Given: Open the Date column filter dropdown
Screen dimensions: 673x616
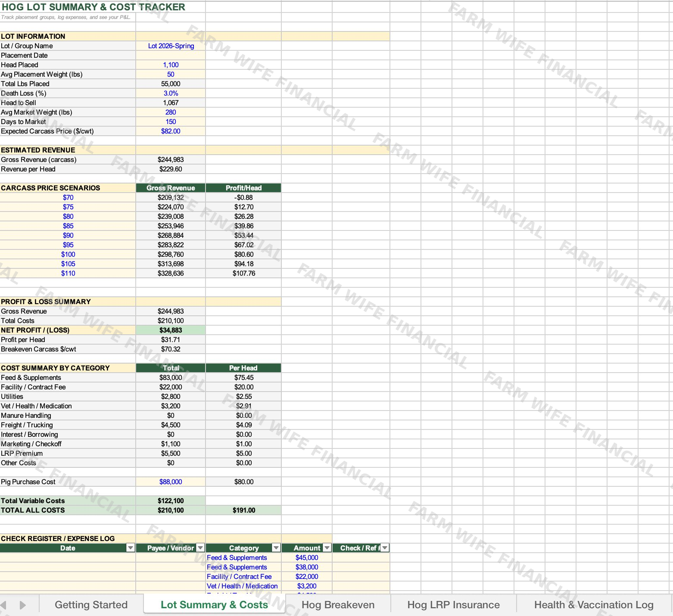Looking at the screenshot, I should click(130, 548).
